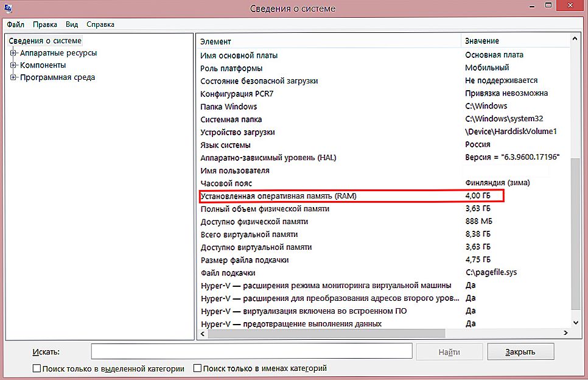The image size is (588, 380).
Task: Select the Имя основной платы row
Action: pyautogui.click(x=383, y=55)
